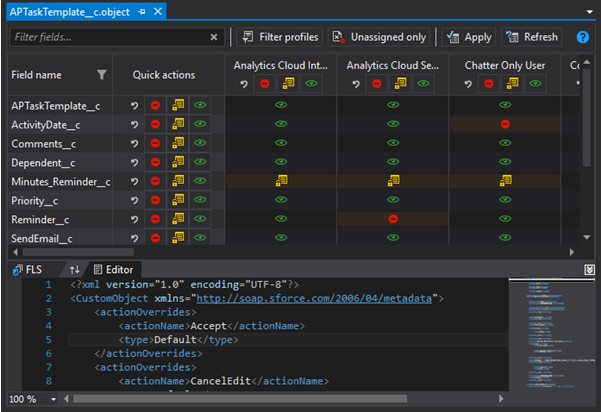This screenshot has height=412, width=601.
Task: Toggle ActivityDate__c access for Chatter Only User
Action: click(x=505, y=124)
